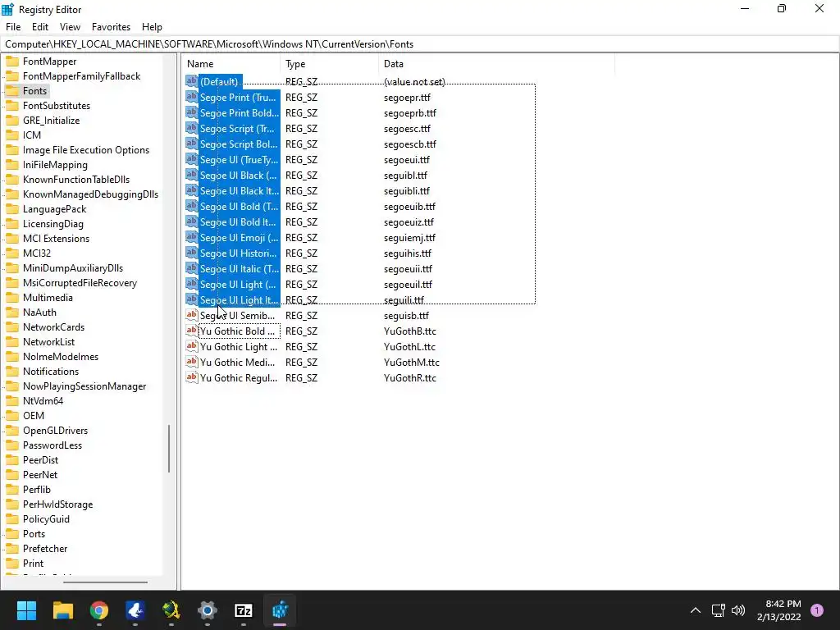Viewport: 840px width, 630px height.
Task: Select the IniFileMapping key
Action: [55, 165]
